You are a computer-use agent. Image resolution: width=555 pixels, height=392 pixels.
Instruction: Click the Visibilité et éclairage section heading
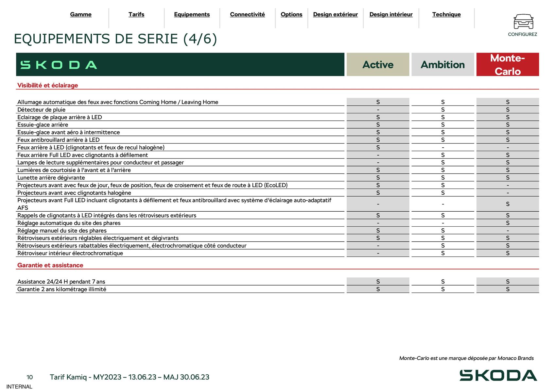click(x=48, y=85)
